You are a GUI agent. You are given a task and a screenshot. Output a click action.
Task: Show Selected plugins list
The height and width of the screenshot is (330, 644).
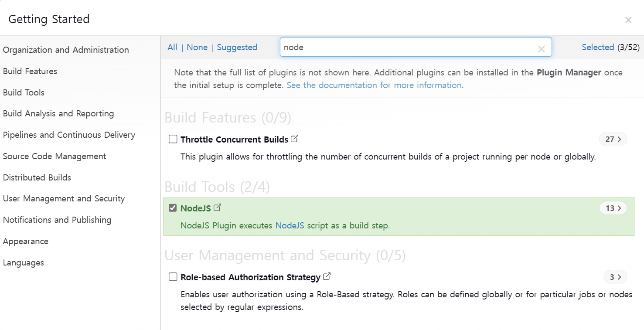[598, 47]
